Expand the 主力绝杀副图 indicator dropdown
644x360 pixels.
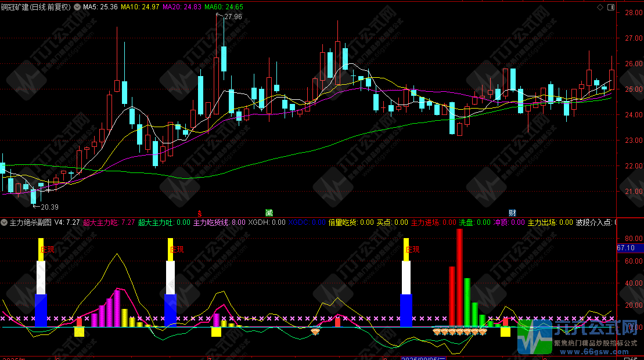tap(4, 222)
